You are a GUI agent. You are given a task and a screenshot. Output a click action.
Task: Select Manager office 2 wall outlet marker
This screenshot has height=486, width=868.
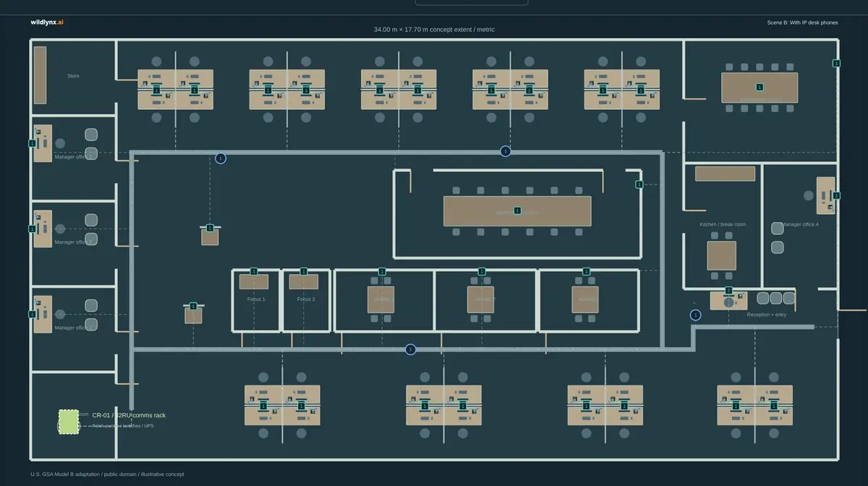[x=32, y=229]
